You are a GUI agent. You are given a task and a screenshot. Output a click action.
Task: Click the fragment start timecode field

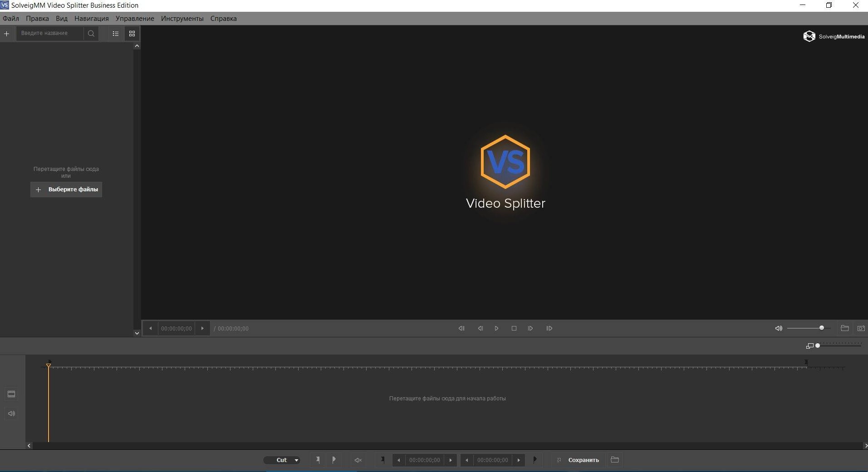tap(425, 460)
